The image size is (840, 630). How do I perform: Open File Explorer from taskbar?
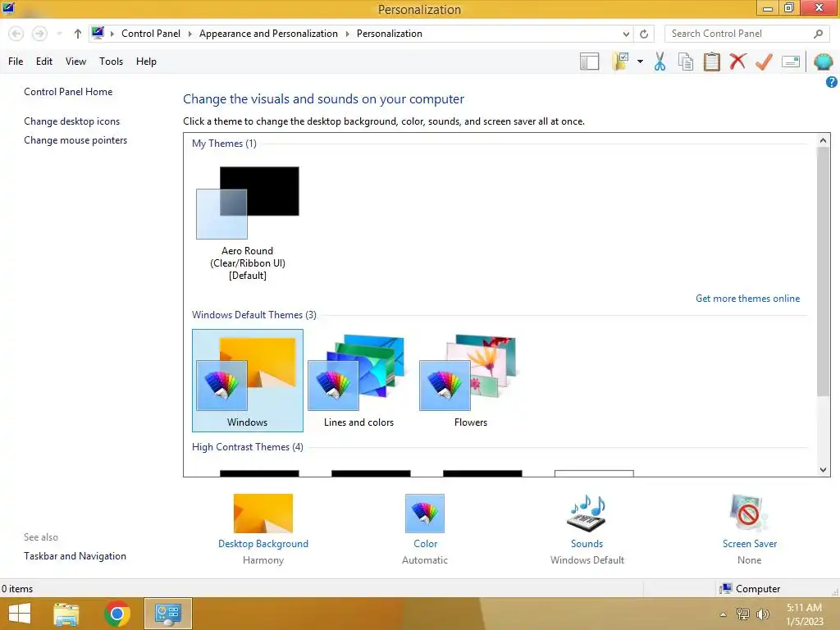click(66, 614)
